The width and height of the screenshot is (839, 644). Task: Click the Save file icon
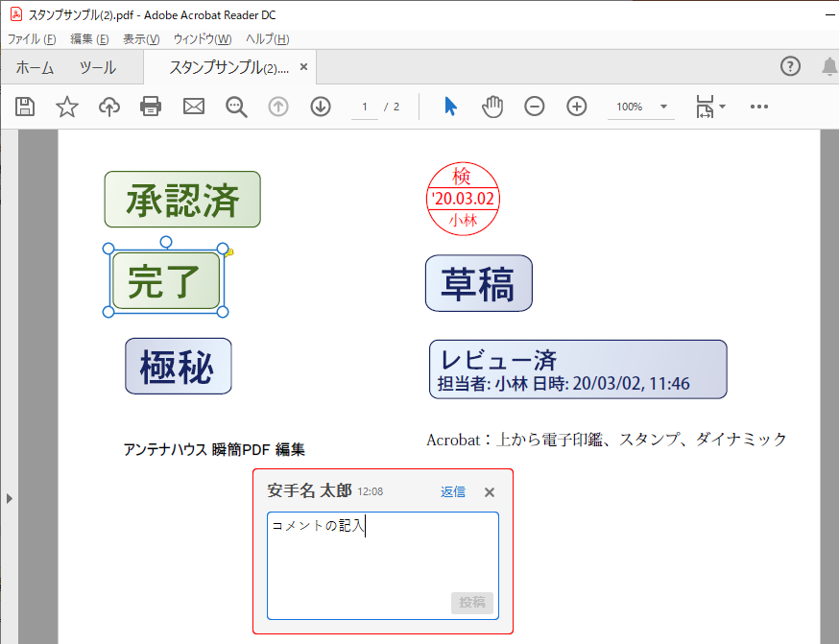coord(25,107)
